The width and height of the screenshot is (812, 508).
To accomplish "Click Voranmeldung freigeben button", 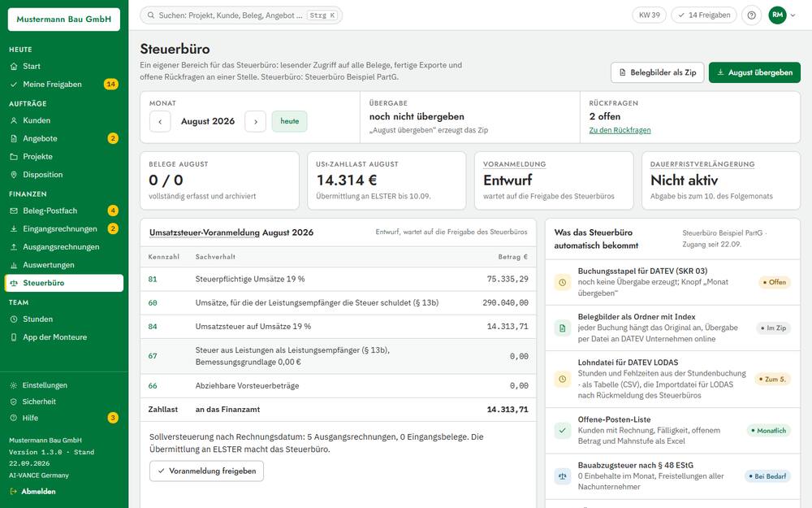I will tap(206, 471).
